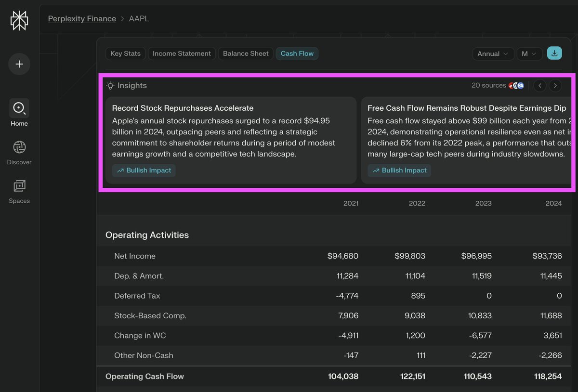The height and width of the screenshot is (392, 578).
Task: Download the financial data
Action: pyautogui.click(x=554, y=53)
